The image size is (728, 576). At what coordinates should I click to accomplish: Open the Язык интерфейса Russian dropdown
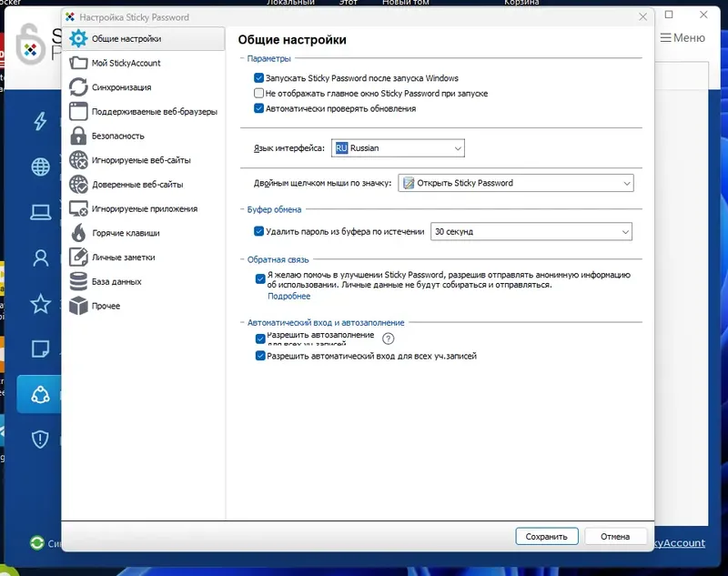pyautogui.click(x=398, y=148)
